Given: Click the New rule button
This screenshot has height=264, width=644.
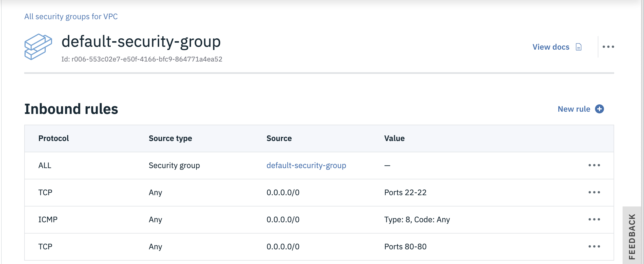Looking at the screenshot, I should [x=574, y=109].
